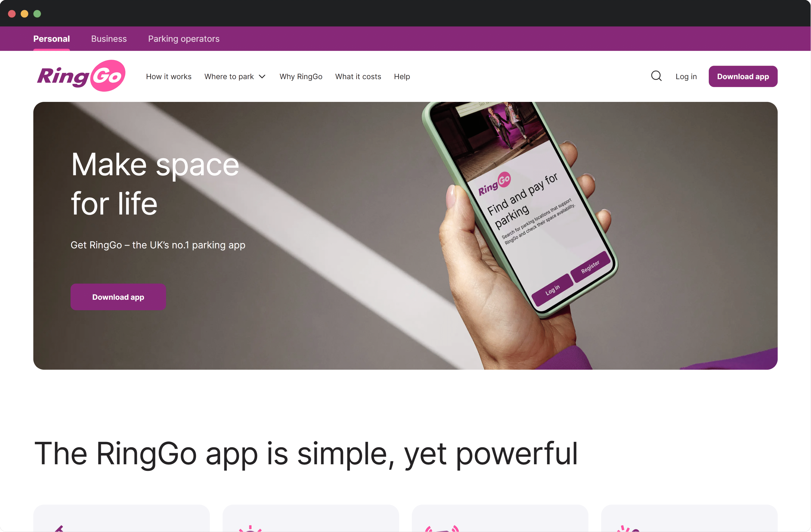This screenshot has width=811, height=532.
Task: Click the RingGo logo
Action: tap(81, 76)
